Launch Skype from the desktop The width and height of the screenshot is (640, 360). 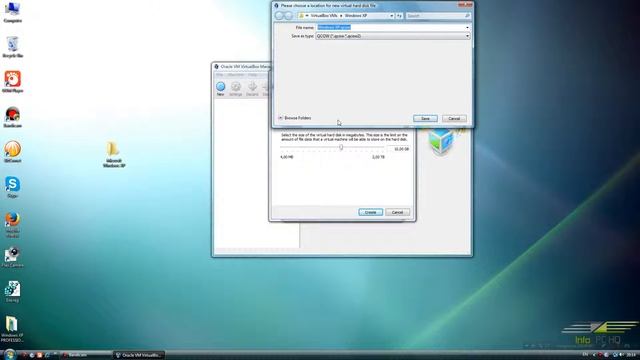pos(13,187)
